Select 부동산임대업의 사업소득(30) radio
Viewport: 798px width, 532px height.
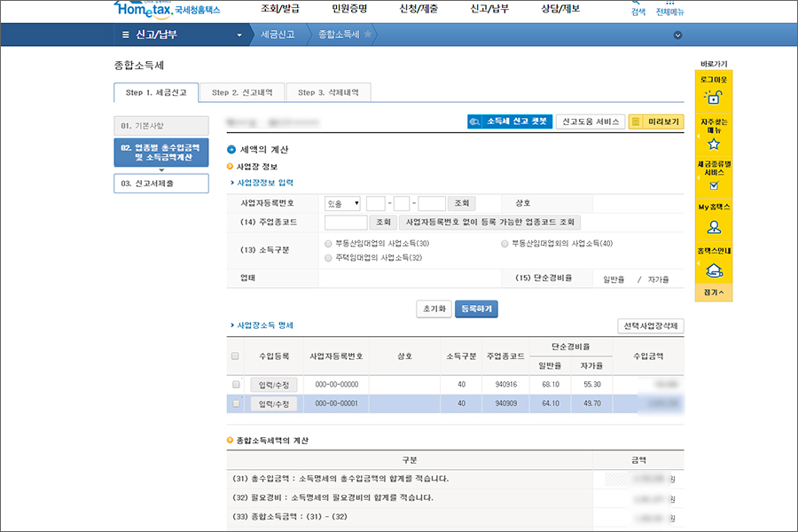328,244
